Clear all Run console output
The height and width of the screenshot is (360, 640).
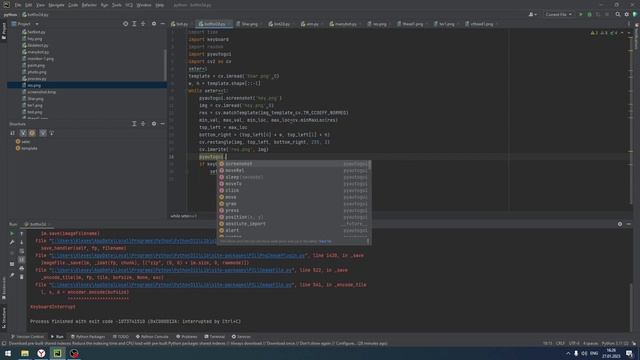click(22, 277)
